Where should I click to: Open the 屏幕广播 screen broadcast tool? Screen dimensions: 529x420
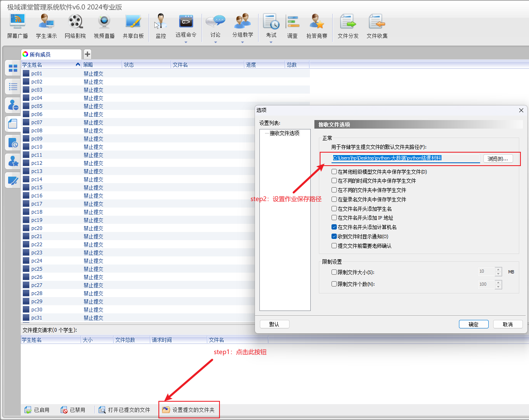[x=18, y=26]
